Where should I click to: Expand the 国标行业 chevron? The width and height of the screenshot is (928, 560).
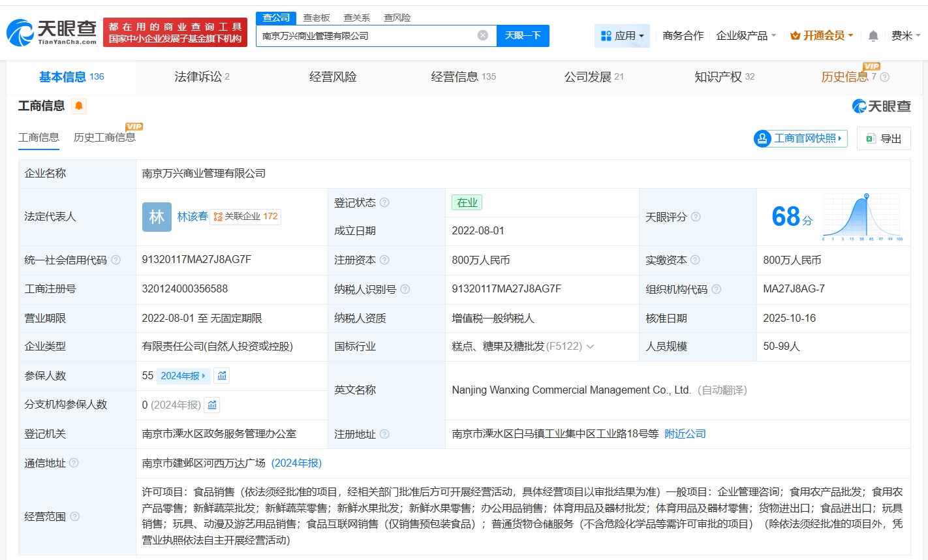click(x=591, y=347)
